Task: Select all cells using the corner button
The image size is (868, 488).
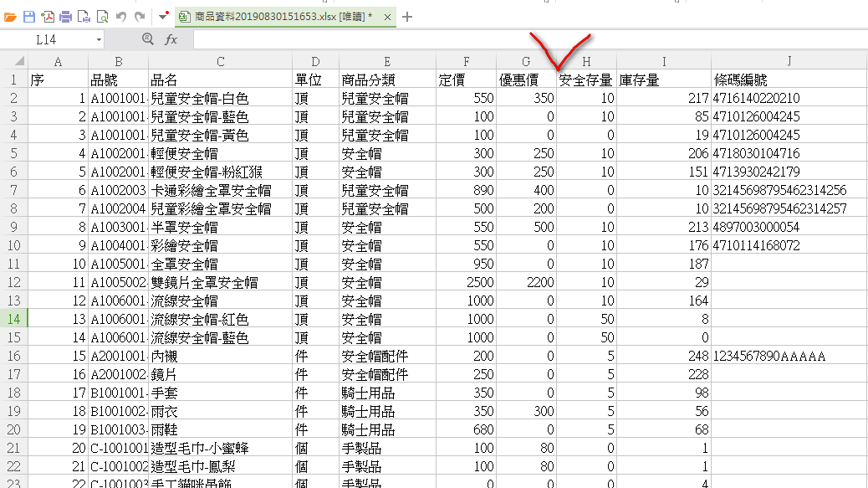Action: pyautogui.click(x=14, y=61)
